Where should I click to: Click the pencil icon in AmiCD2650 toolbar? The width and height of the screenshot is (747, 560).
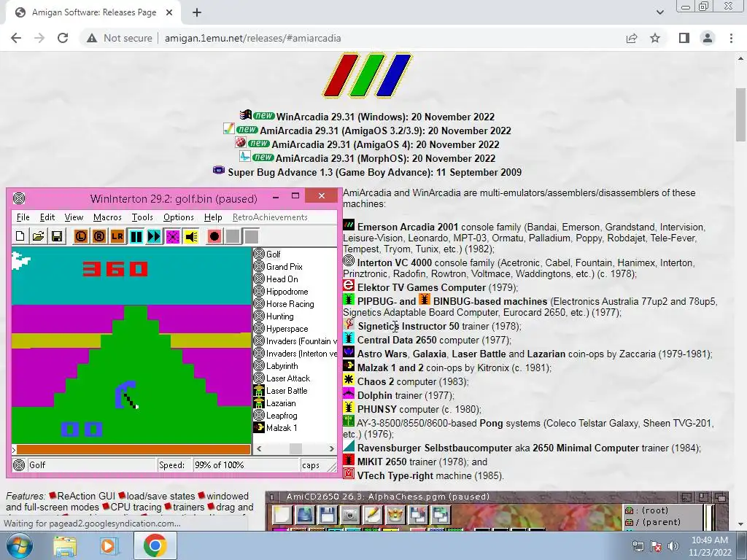tap(372, 516)
